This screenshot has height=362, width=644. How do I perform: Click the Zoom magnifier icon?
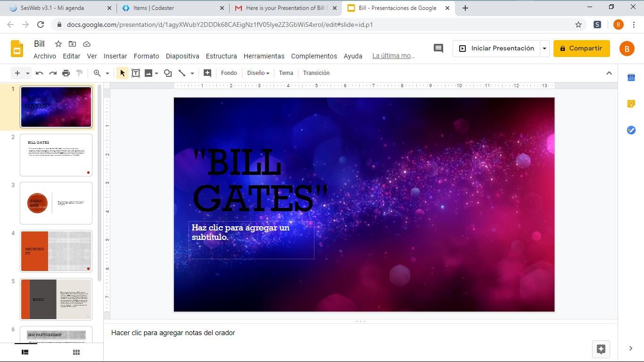click(x=97, y=73)
